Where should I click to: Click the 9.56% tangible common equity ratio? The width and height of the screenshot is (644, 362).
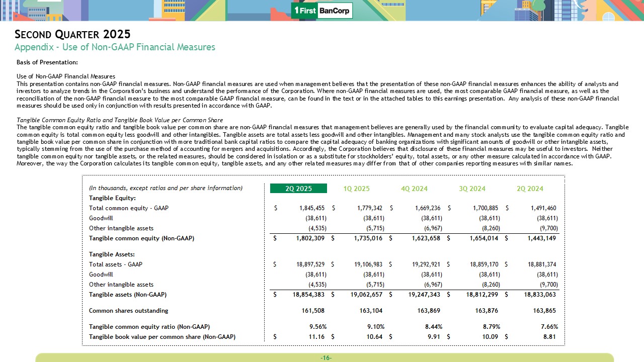point(318,327)
